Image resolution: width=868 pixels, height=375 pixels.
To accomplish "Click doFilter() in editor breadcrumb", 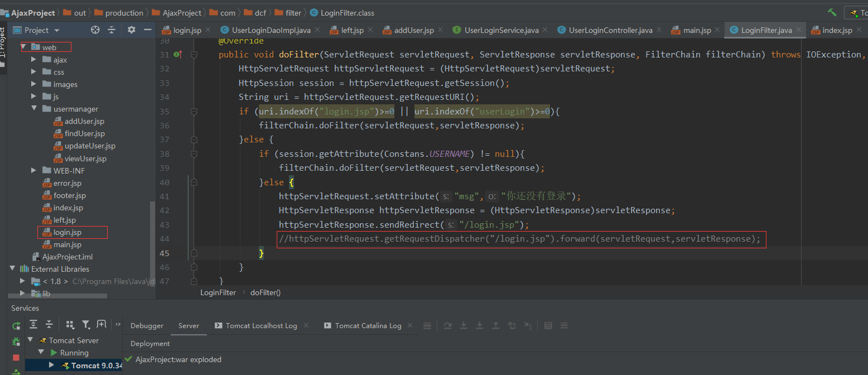I will 265,292.
